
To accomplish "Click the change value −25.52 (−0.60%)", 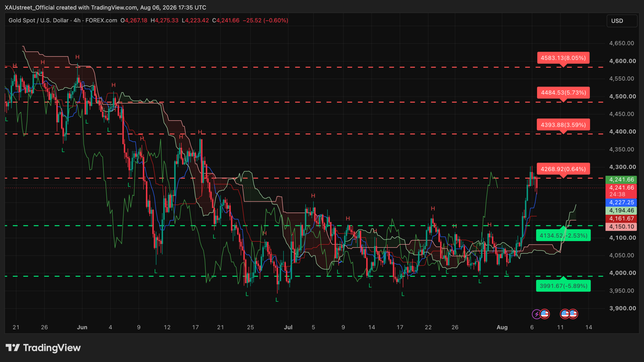I will [x=265, y=20].
